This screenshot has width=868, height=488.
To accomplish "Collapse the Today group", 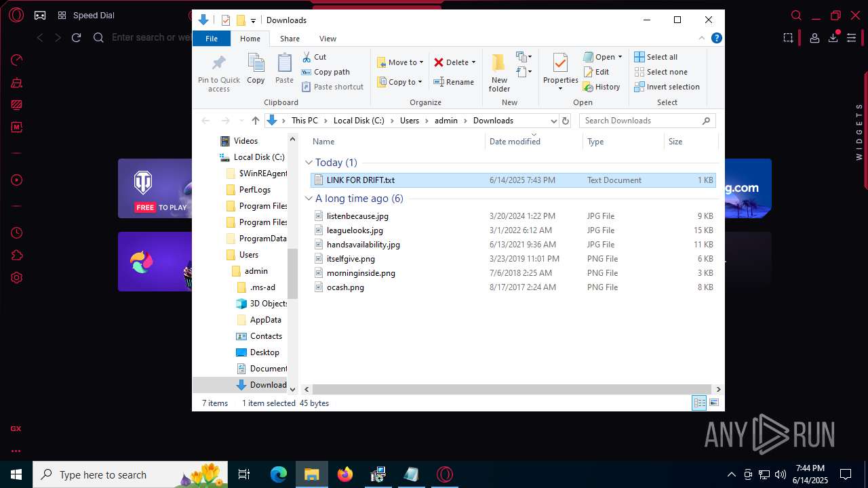I will pyautogui.click(x=309, y=163).
